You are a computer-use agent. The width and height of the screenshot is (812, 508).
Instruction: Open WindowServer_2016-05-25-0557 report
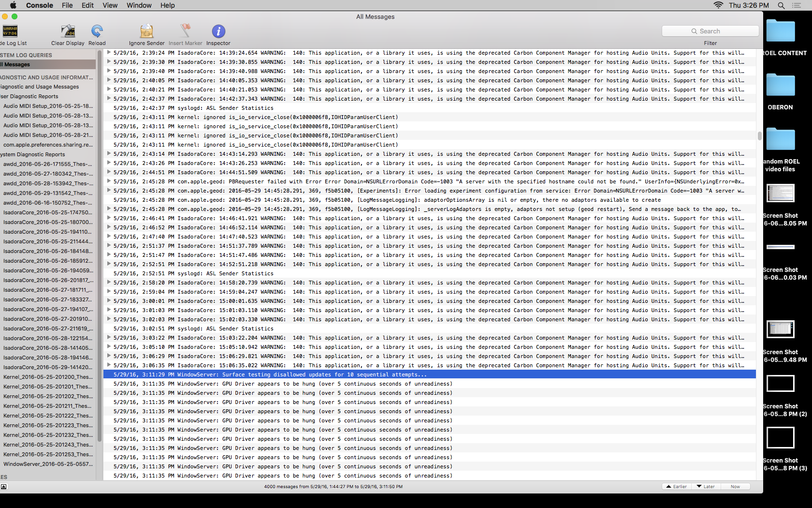click(48, 464)
